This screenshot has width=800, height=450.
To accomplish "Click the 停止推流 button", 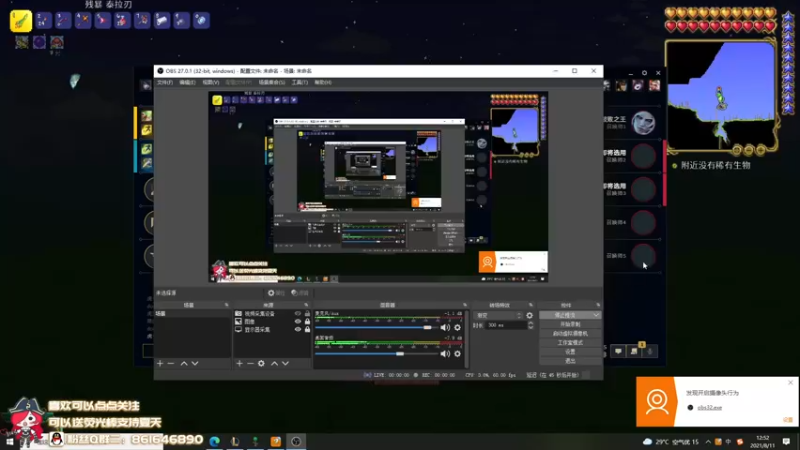I will (x=565, y=315).
